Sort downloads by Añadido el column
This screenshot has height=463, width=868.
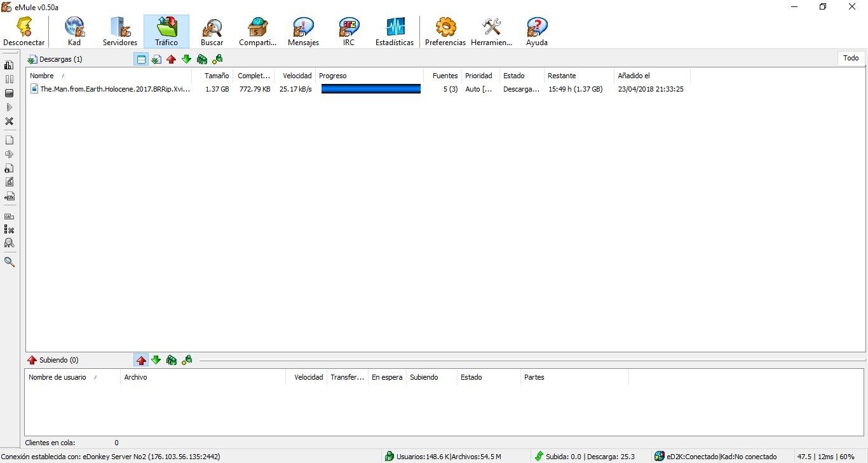tap(652, 76)
